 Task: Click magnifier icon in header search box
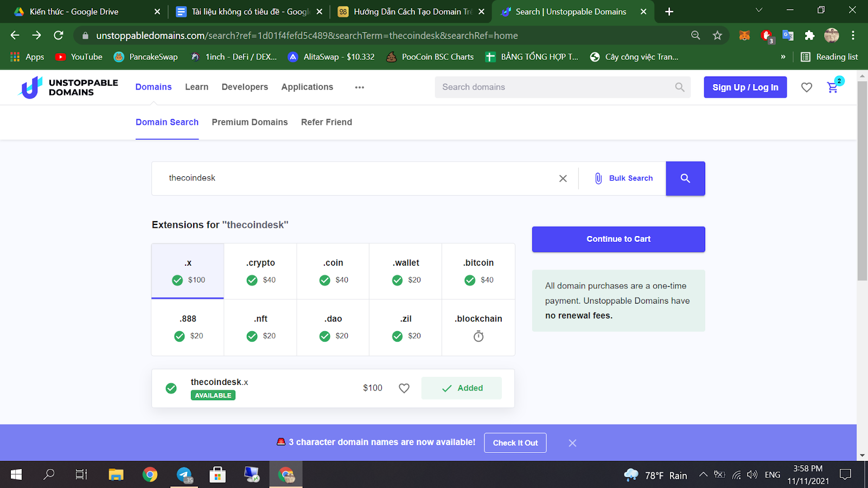(680, 87)
